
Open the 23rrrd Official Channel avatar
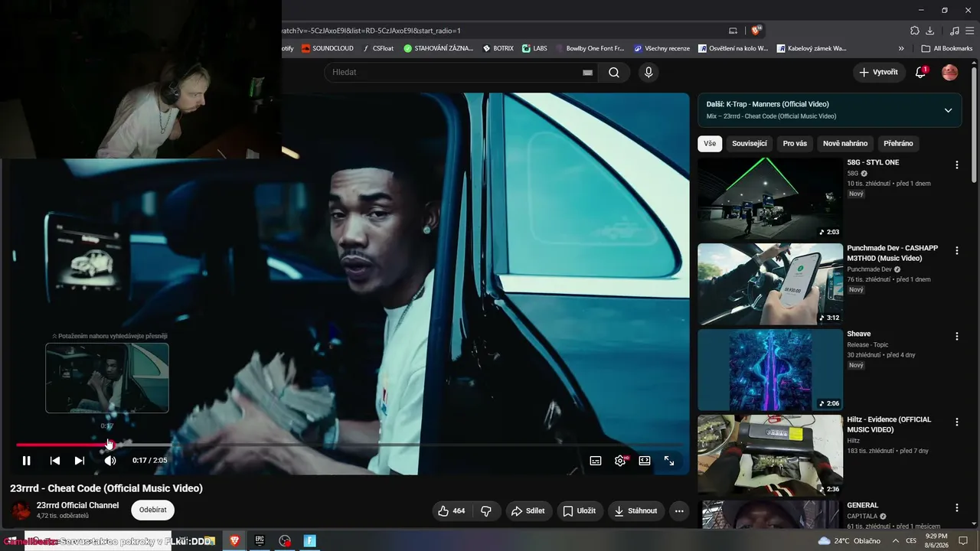(21, 510)
